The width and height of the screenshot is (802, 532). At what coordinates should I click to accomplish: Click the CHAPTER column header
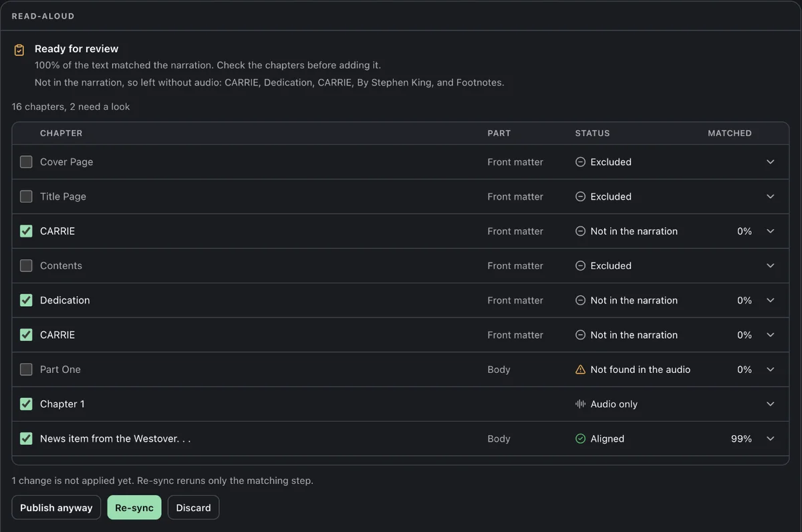(61, 133)
